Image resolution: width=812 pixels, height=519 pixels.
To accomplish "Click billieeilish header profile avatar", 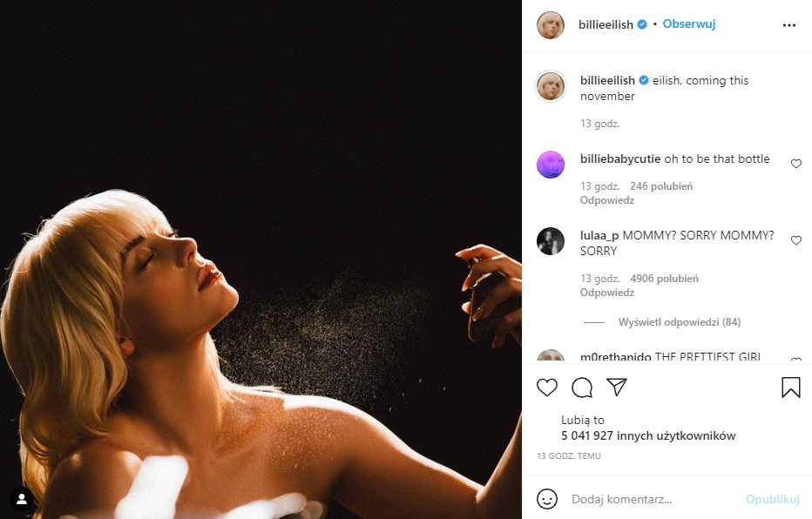I will coord(551,24).
